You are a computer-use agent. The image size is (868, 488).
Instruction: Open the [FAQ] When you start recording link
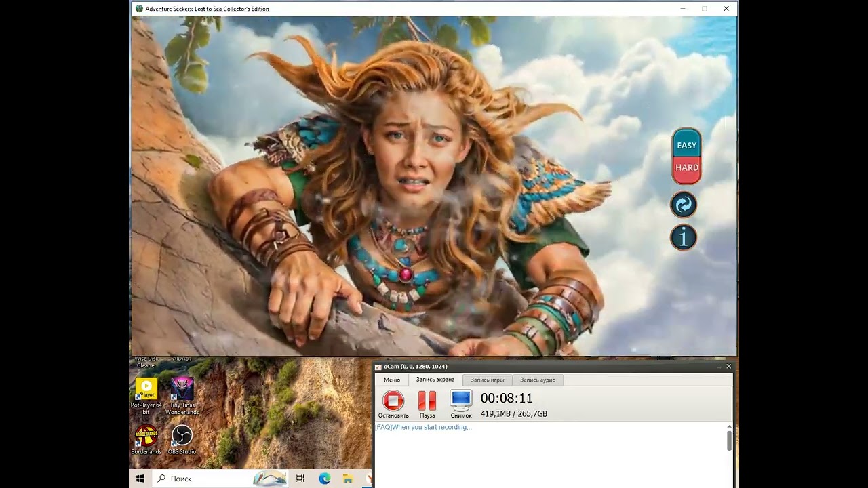point(423,427)
